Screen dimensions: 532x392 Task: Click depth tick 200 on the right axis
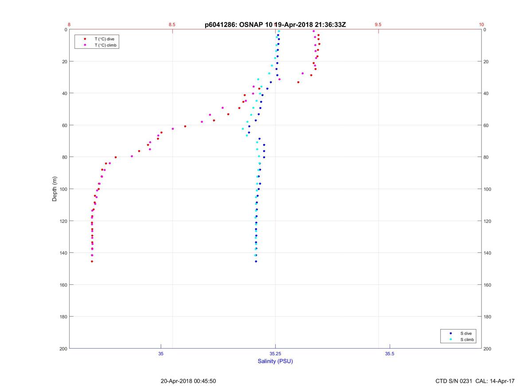[x=487, y=349]
